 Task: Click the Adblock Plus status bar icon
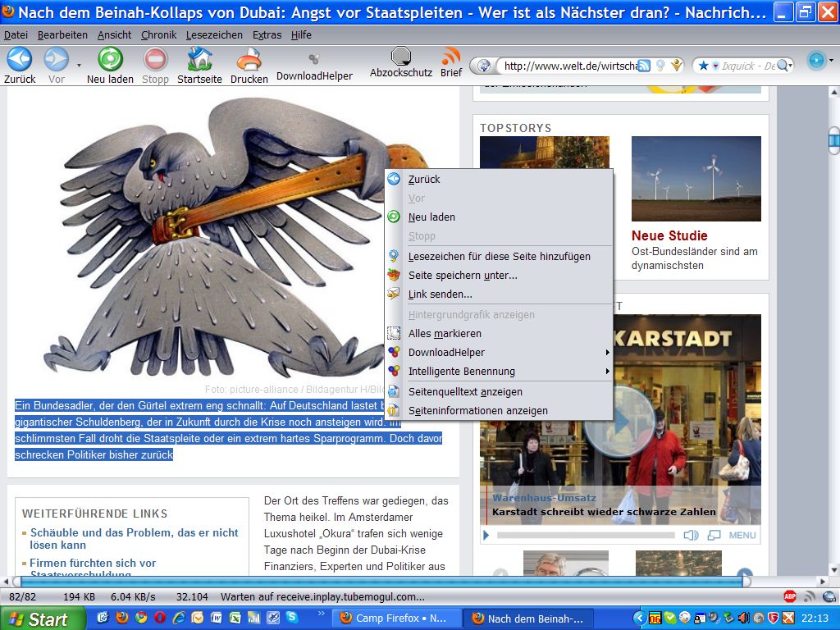click(790, 596)
